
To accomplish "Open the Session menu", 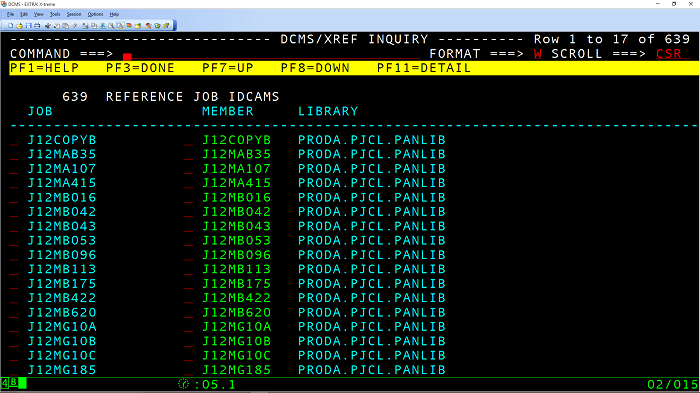I will 74,14.
